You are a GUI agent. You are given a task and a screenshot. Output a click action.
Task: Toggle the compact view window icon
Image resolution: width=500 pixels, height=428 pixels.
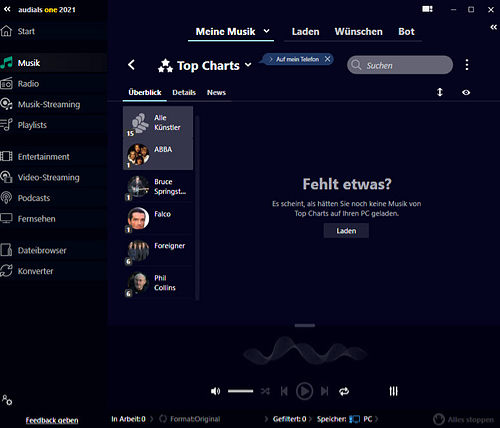pos(427,9)
